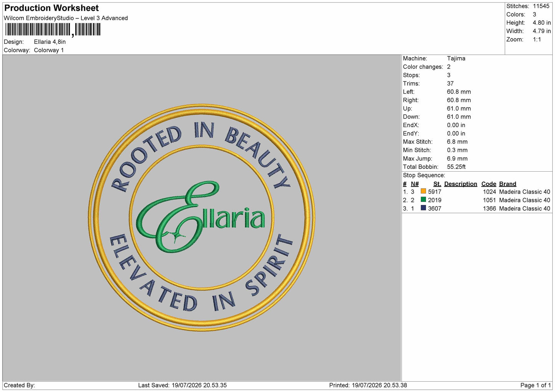Screen dimensions: 555x392
Task: Click the machine value 'Tajima'
Action: click(x=456, y=58)
